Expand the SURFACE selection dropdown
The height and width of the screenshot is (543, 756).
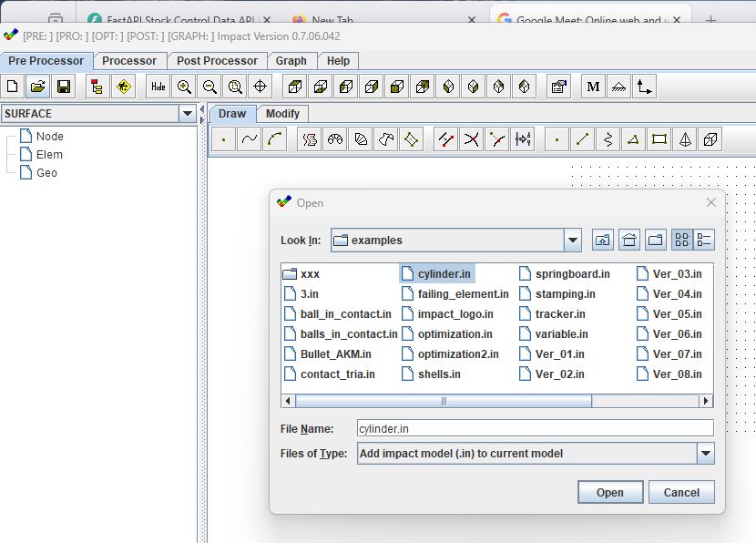(x=188, y=114)
